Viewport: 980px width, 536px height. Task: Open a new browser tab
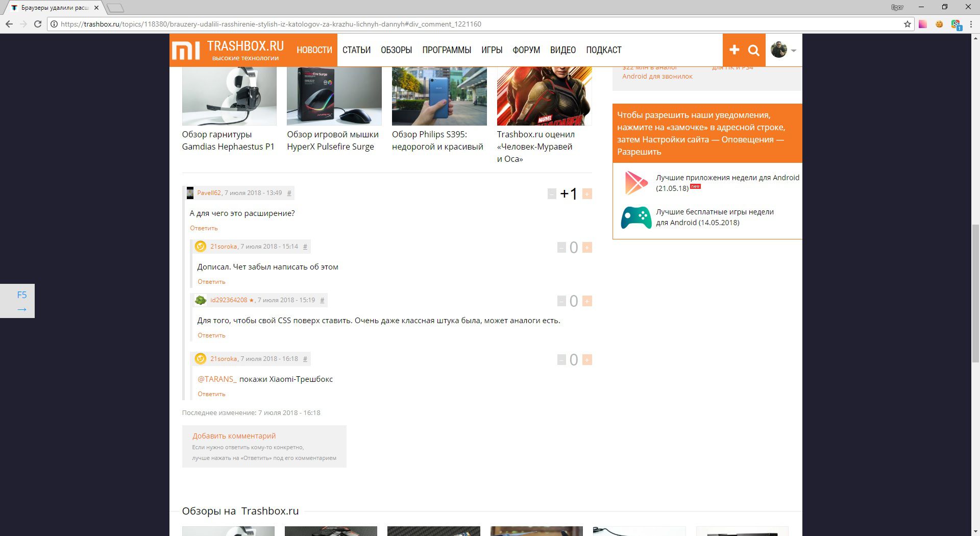pos(116,8)
